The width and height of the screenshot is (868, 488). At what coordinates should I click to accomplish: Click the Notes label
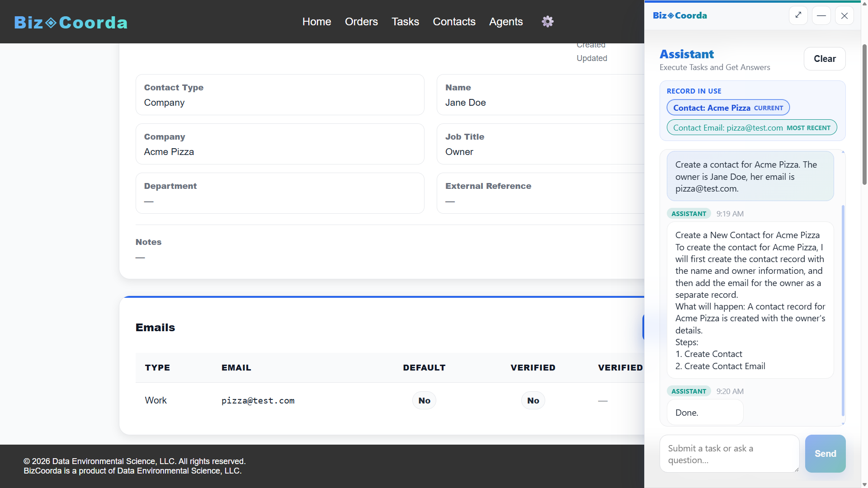coord(148,242)
